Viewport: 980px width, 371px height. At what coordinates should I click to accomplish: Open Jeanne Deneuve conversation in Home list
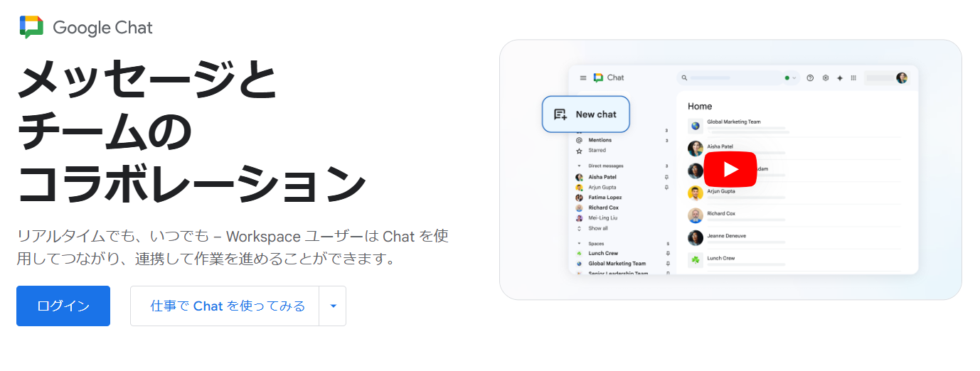point(725,236)
